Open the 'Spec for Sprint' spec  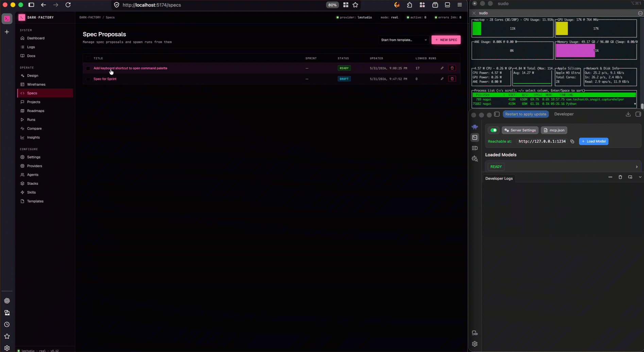(105, 79)
